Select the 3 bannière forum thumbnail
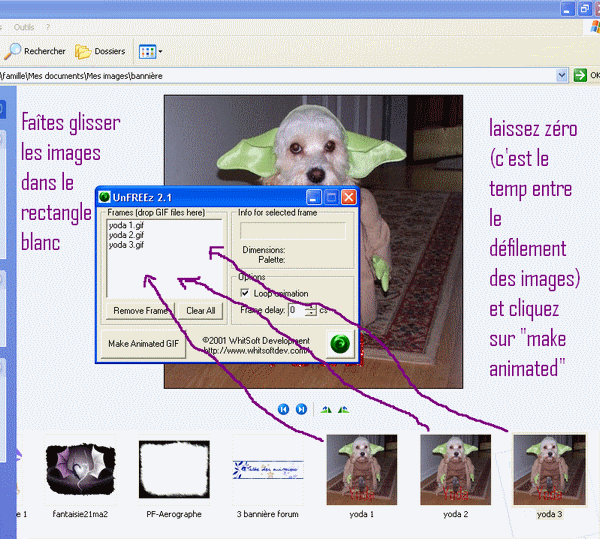This screenshot has width=600, height=539. point(268,470)
